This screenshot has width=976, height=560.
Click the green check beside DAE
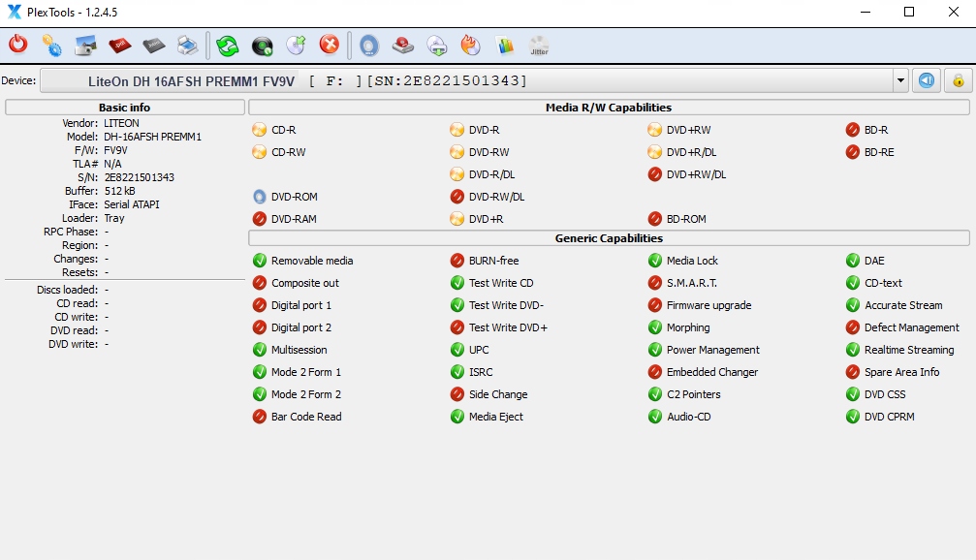coord(853,261)
